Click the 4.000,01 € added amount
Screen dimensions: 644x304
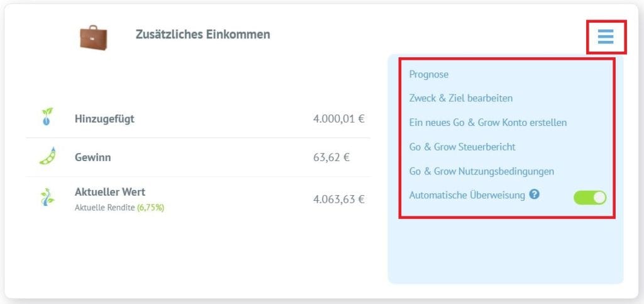[339, 119]
